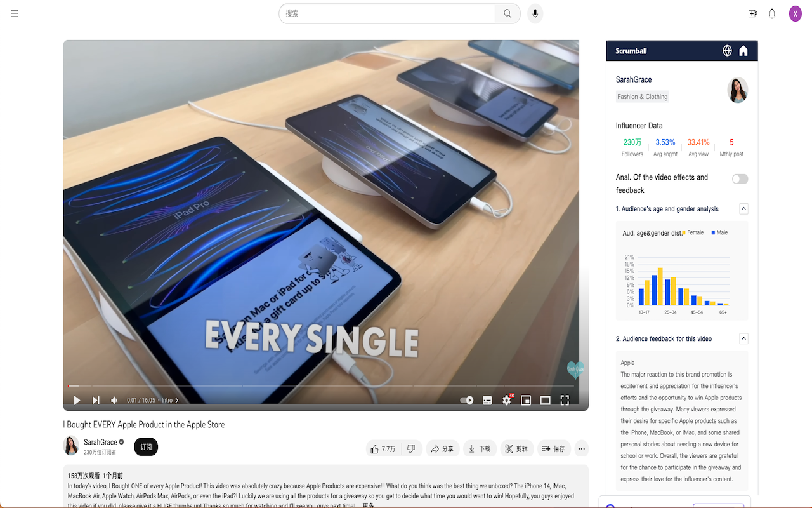
Task: Open the create video icon
Action: [x=752, y=13]
